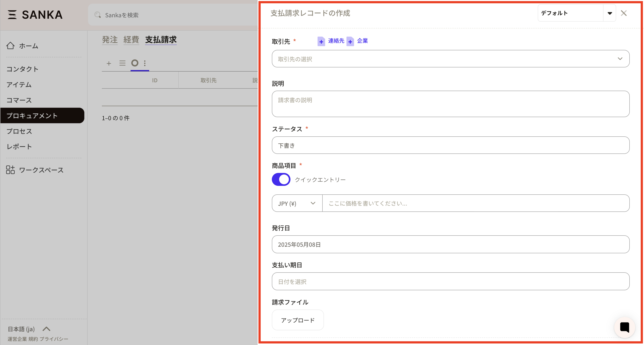Image resolution: width=644 pixels, height=345 pixels.
Task: Click the 連絡先 link
Action: [x=336, y=41]
